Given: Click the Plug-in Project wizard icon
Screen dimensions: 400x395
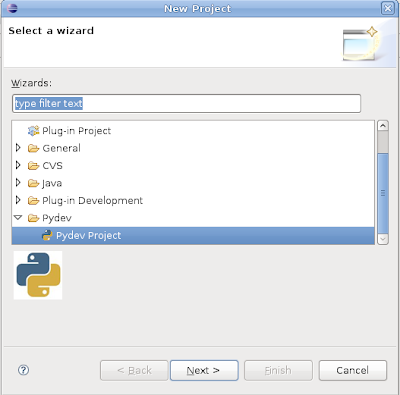Looking at the screenshot, I should [33, 131].
